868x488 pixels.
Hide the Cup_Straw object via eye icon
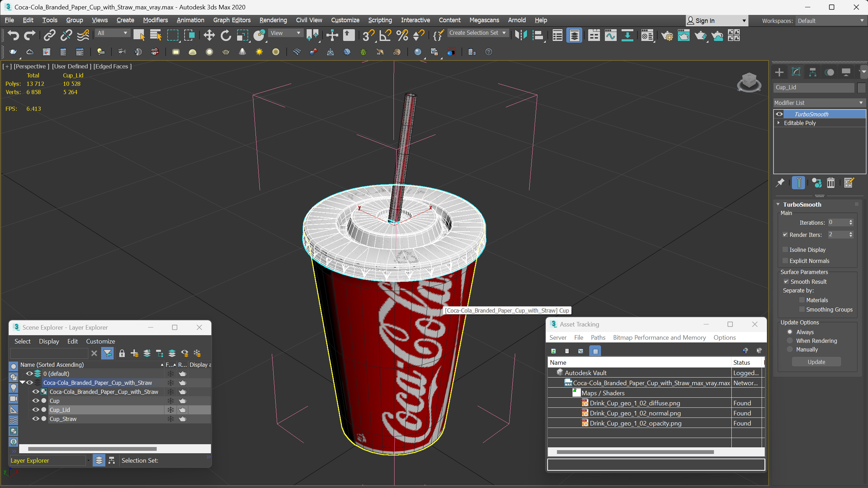coord(35,419)
